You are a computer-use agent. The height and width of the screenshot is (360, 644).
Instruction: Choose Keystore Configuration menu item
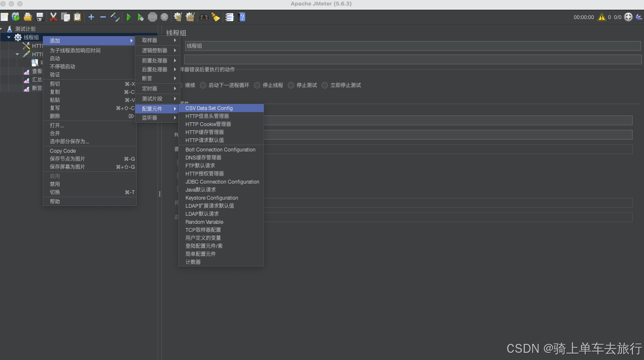click(221, 198)
